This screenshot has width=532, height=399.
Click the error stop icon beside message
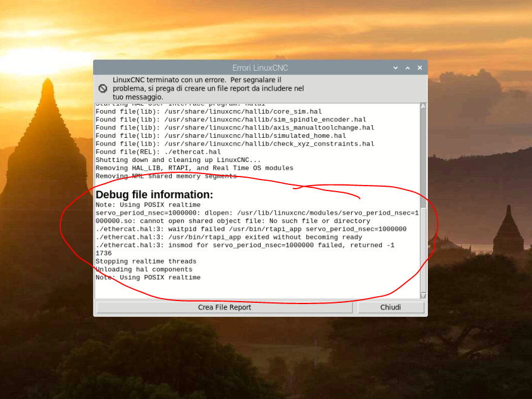click(103, 88)
